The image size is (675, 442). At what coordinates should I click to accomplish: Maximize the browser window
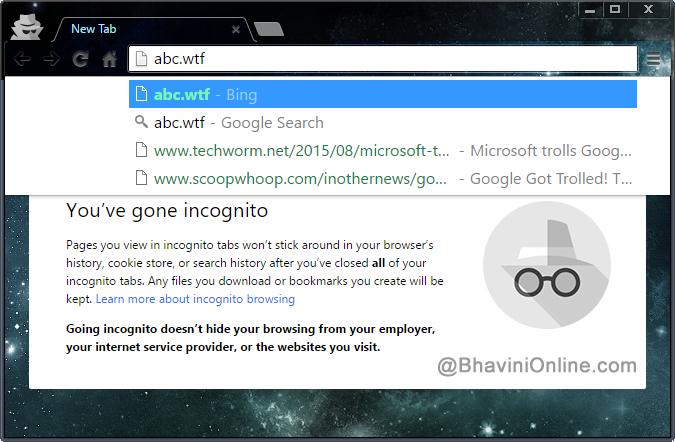coord(615,9)
